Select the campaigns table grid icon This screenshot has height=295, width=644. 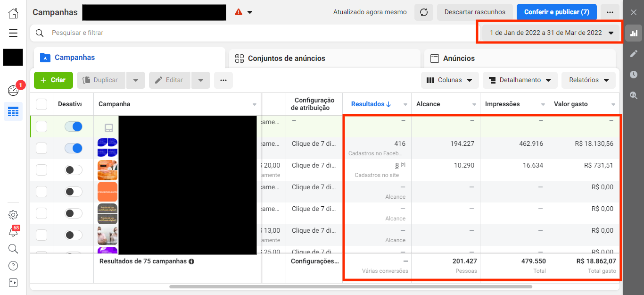click(13, 111)
